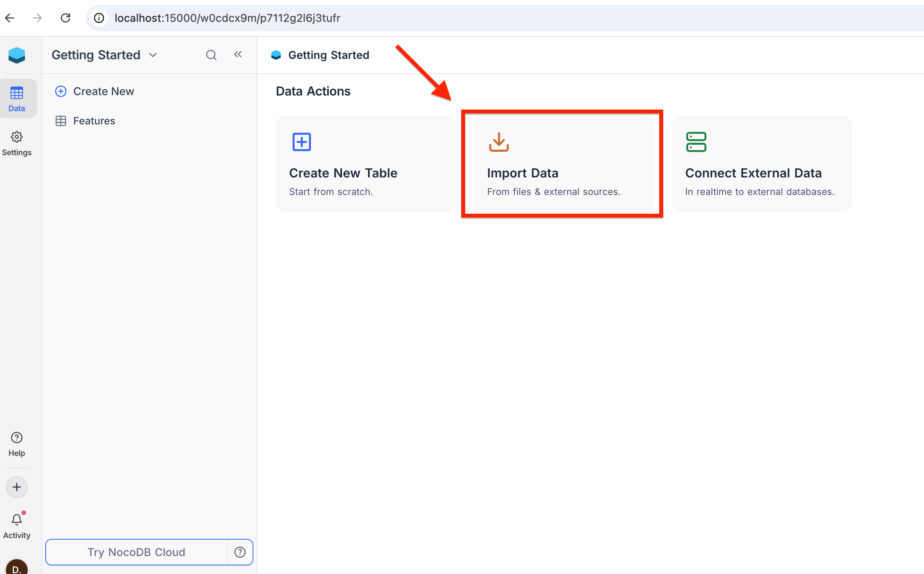Open the Data section in mini sidebar
The height and width of the screenshot is (574, 924).
tap(17, 99)
